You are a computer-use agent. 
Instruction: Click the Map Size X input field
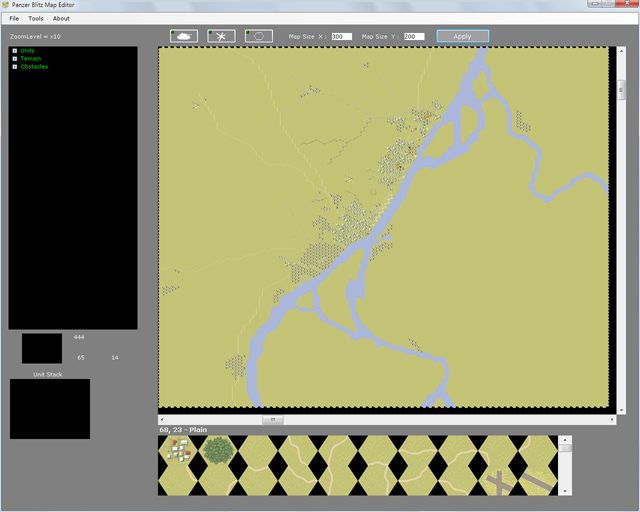tap(342, 37)
